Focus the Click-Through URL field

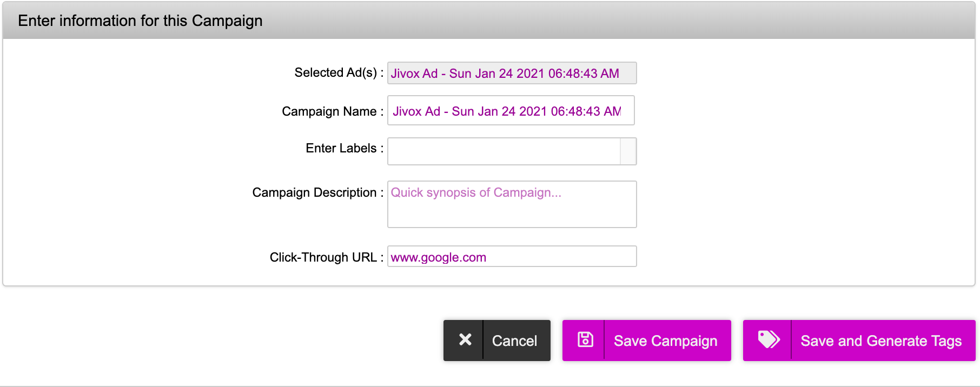[512, 257]
